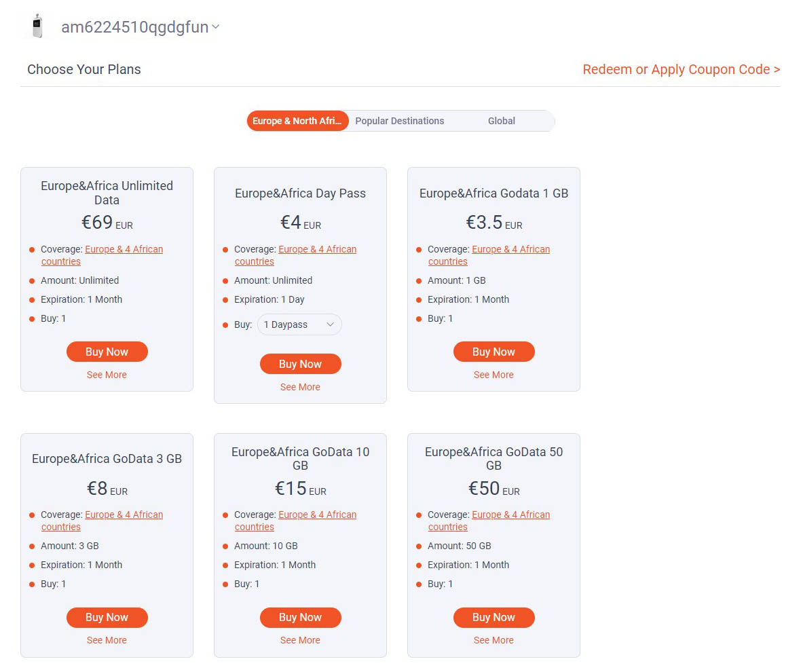The image size is (801, 672).
Task: Click Amount: 50 GB text
Action: pyautogui.click(x=460, y=546)
